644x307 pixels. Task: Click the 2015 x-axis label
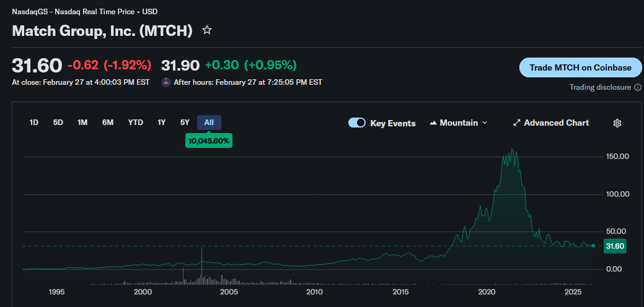pyautogui.click(x=401, y=292)
